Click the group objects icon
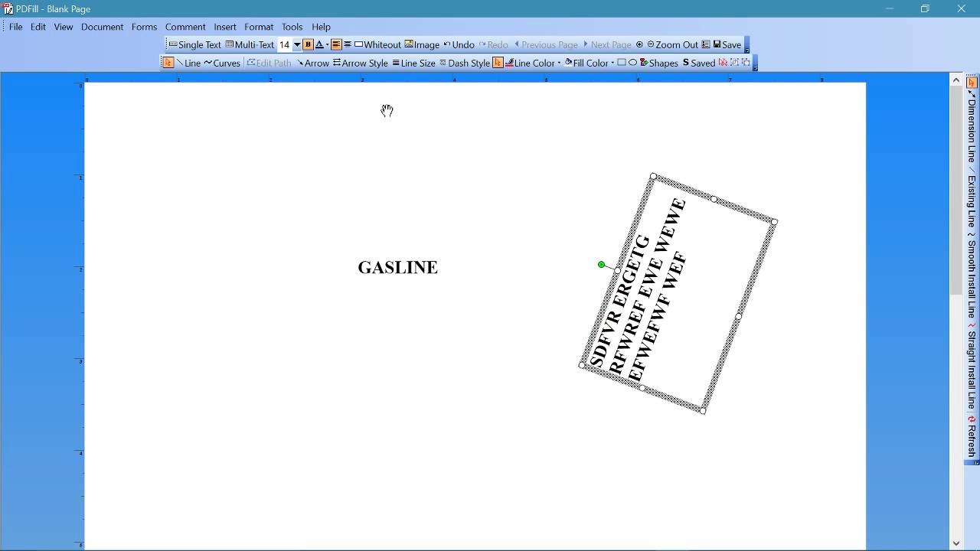Screen dimensions: 980x551 734,63
